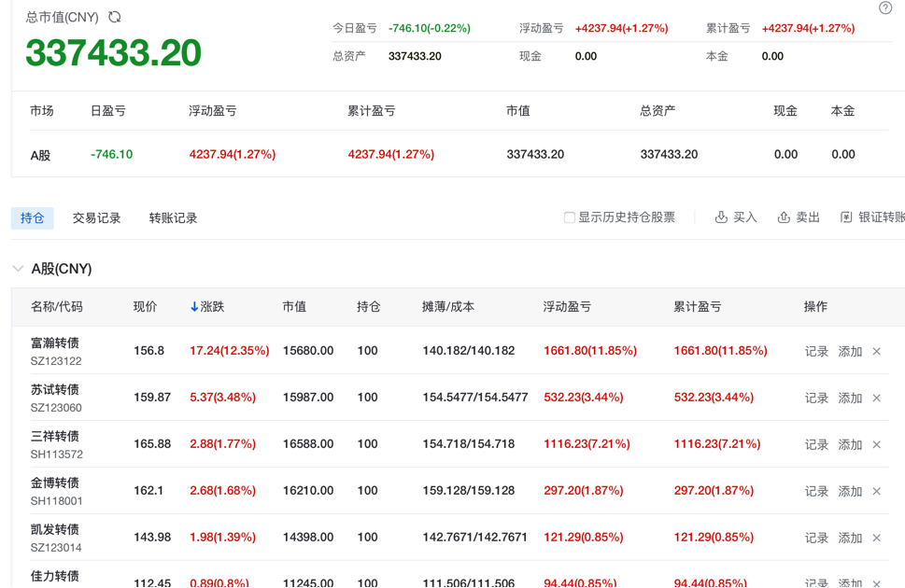Remove 三祥转债 holding via X icon
Viewport: 905px width, 588px height.
(x=876, y=445)
